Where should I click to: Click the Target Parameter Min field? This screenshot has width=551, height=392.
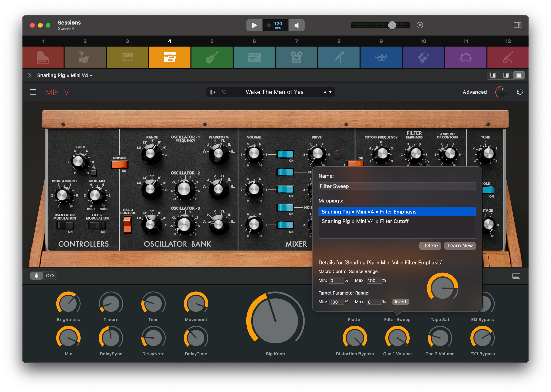tap(336, 302)
